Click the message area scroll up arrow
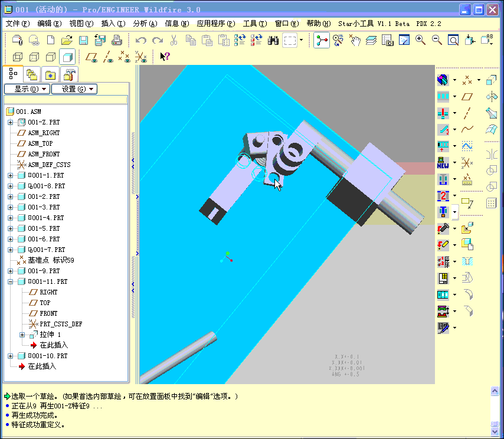Viewport: 504px width, 439px height. [x=495, y=391]
